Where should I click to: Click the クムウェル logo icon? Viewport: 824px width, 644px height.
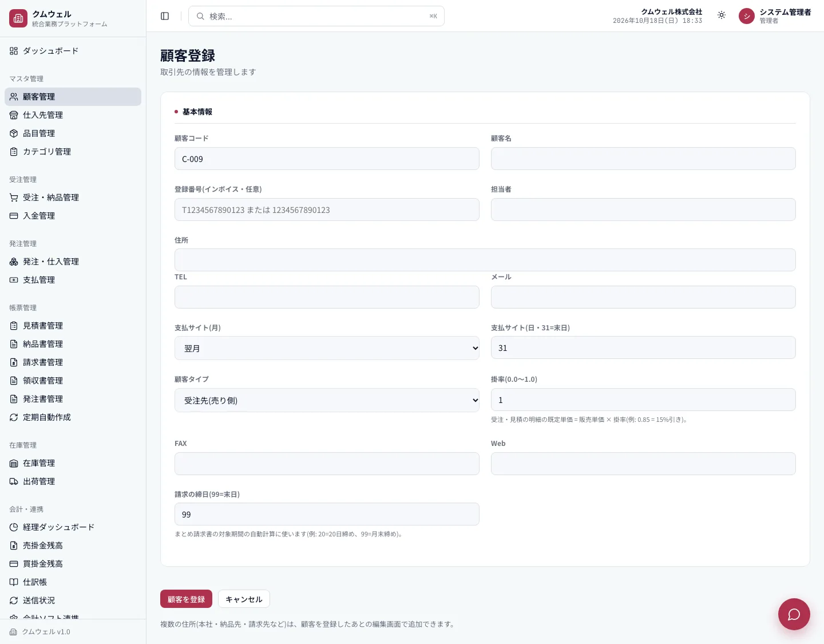pyautogui.click(x=18, y=18)
